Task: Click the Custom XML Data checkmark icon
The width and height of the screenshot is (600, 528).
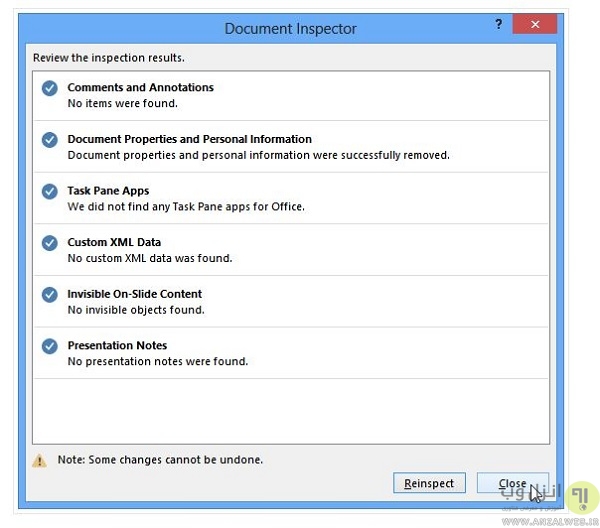Action: 49,243
